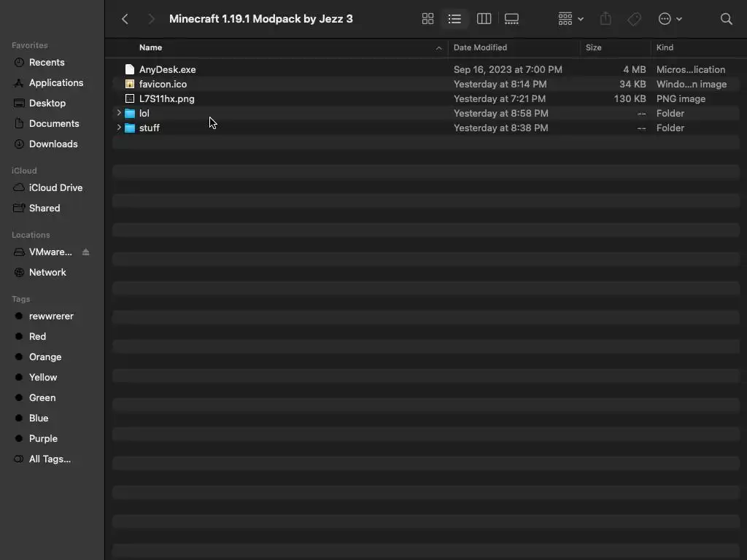Click the favicon.ico thumbnail icon

pyautogui.click(x=130, y=85)
